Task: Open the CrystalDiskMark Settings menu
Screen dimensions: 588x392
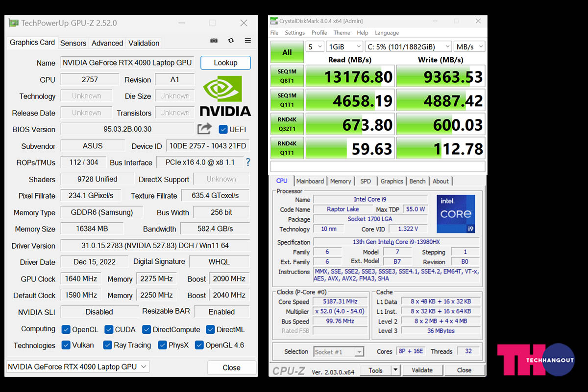Action: [295, 33]
